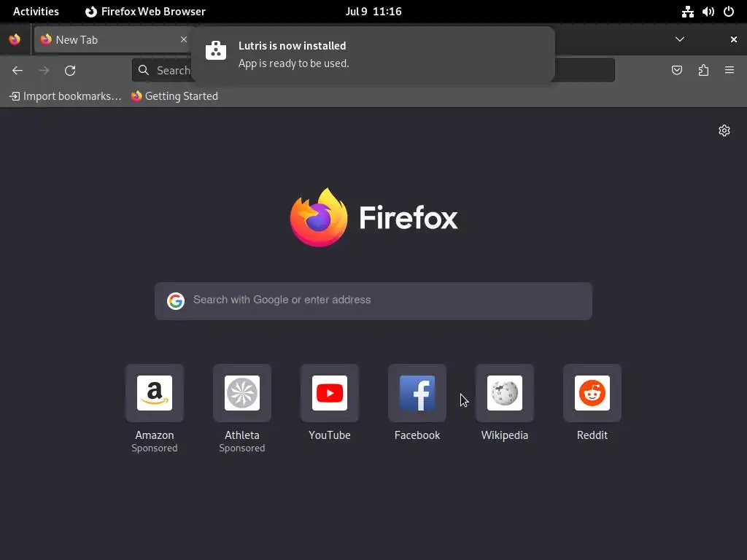Click the Lutris is now installed notification
The image size is (747, 560).
tap(373, 55)
